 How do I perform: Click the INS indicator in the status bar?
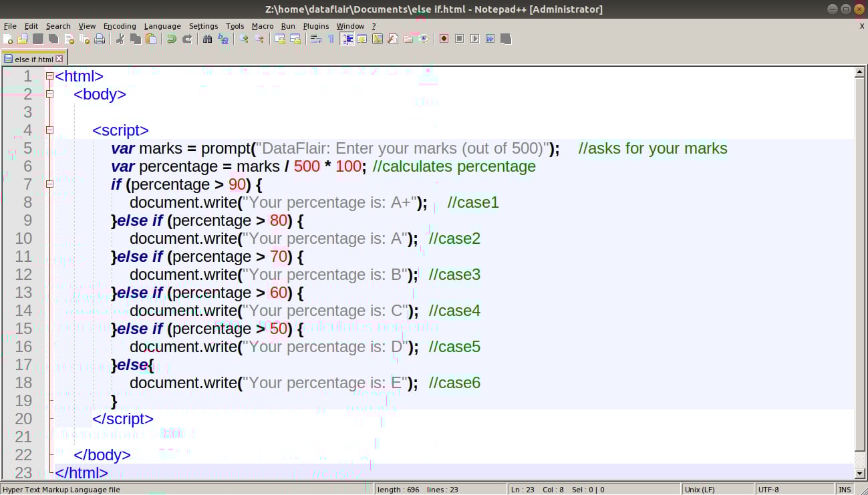[x=845, y=490]
